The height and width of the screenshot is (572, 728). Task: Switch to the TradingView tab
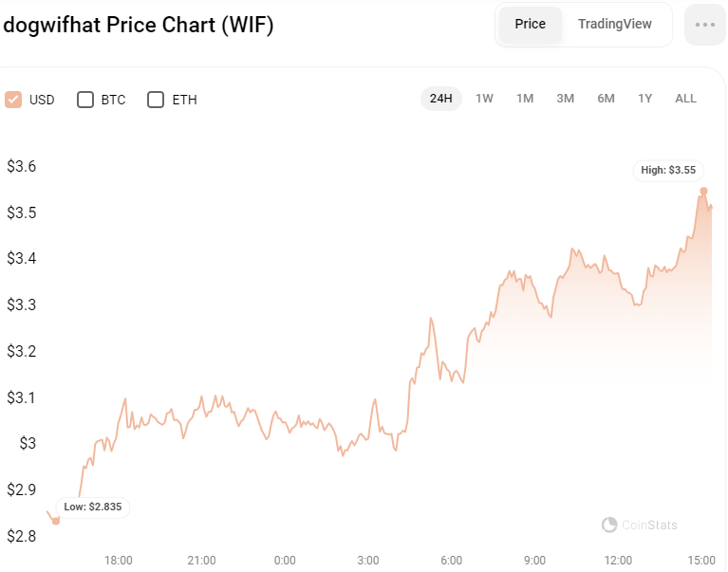click(615, 24)
